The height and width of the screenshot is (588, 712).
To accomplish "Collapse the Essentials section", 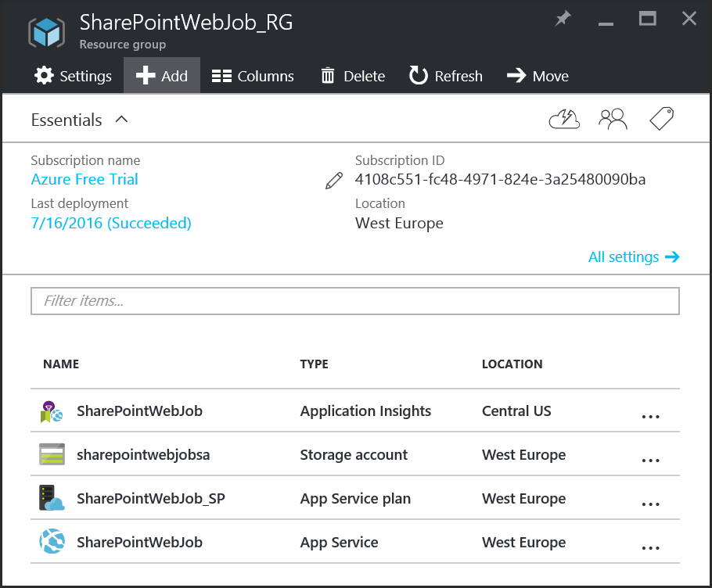I will coord(120,119).
